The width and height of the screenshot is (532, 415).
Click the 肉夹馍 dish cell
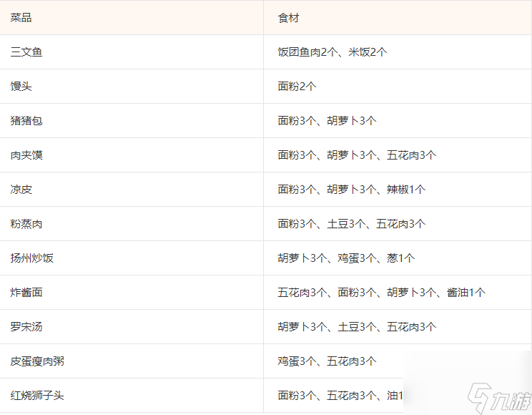pyautogui.click(x=26, y=155)
